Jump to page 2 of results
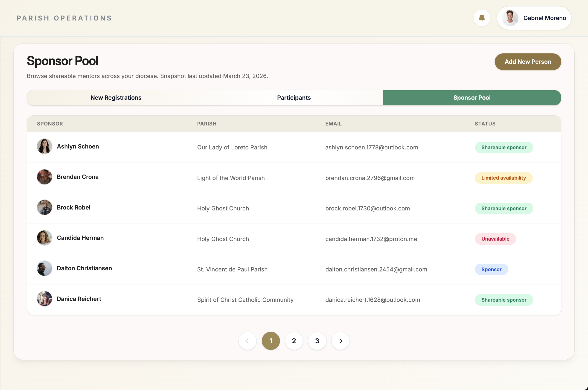The height and width of the screenshot is (390, 588). (294, 341)
